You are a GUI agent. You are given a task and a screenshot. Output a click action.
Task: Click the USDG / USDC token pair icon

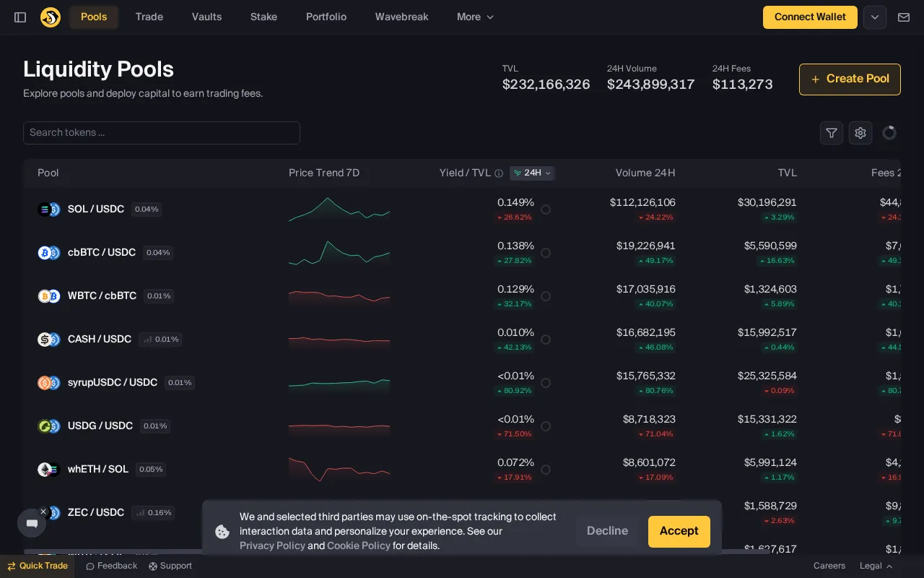49,426
